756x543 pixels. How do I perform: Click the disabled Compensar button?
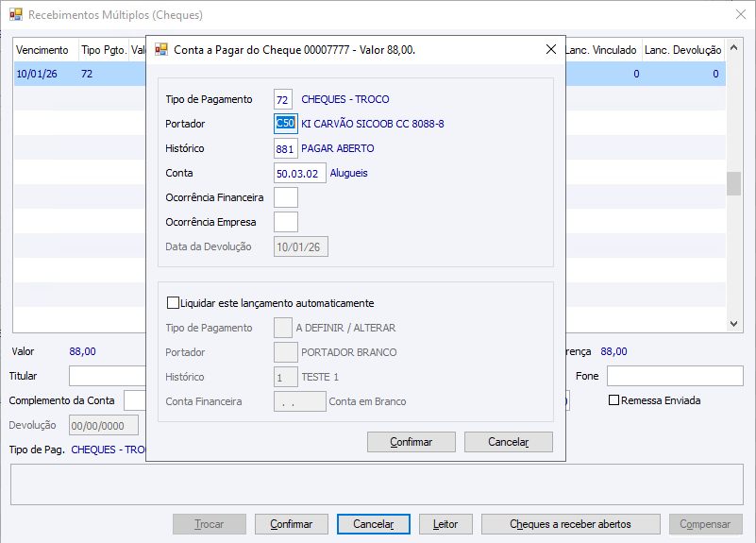[x=705, y=524]
